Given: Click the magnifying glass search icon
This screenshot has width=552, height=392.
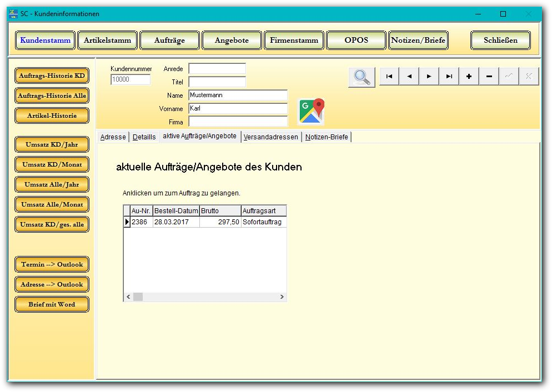Looking at the screenshot, I should (x=362, y=77).
